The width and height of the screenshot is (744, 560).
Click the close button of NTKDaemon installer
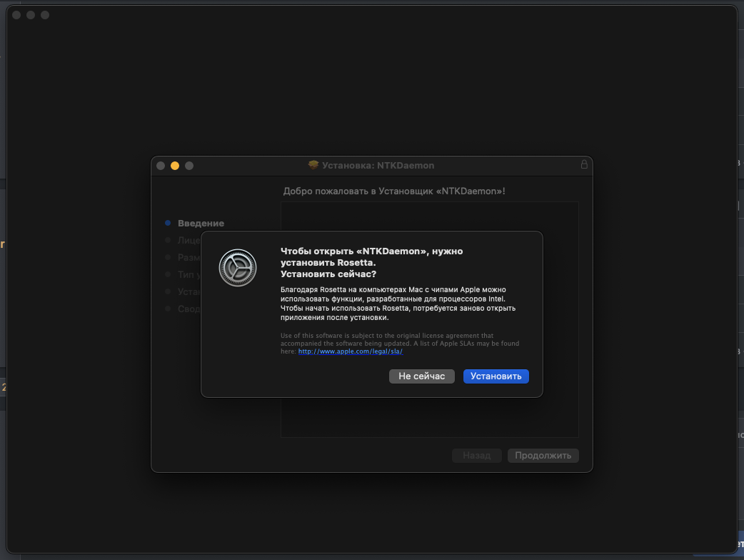161,166
